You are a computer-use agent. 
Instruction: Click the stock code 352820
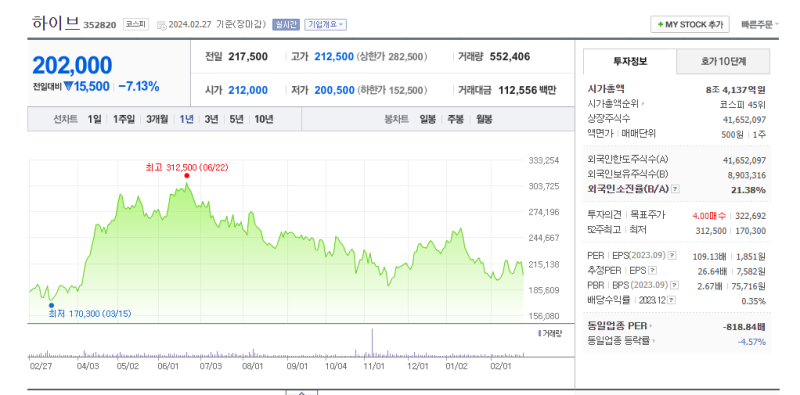(99, 25)
